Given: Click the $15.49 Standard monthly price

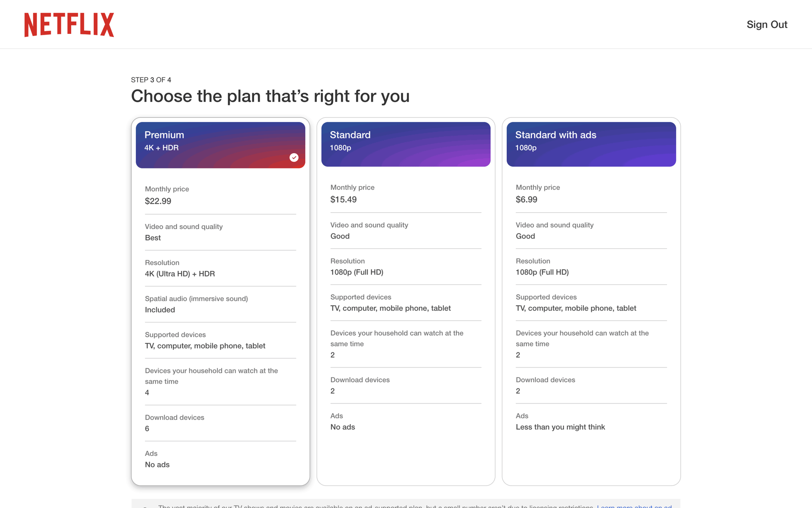Looking at the screenshot, I should tap(343, 199).
